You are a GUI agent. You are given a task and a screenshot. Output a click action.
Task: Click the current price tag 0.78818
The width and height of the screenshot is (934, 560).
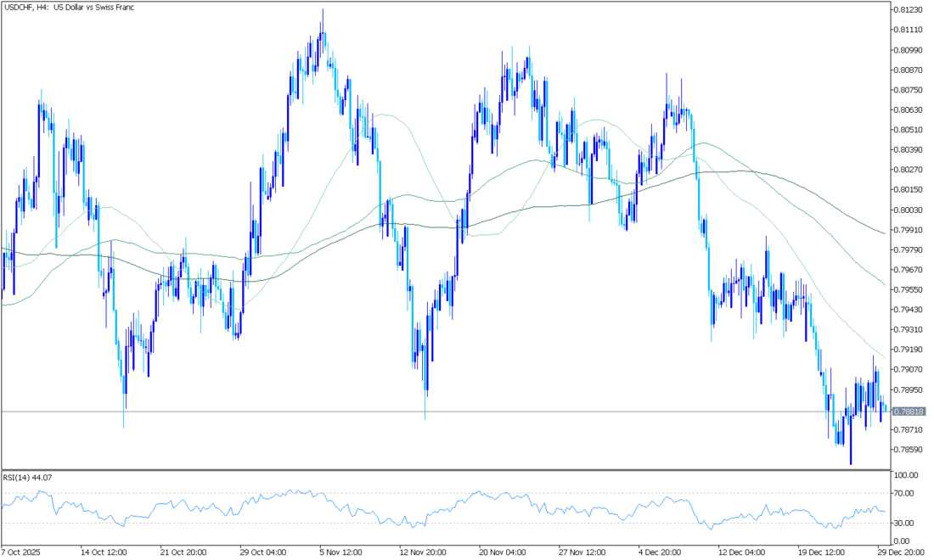(x=908, y=412)
